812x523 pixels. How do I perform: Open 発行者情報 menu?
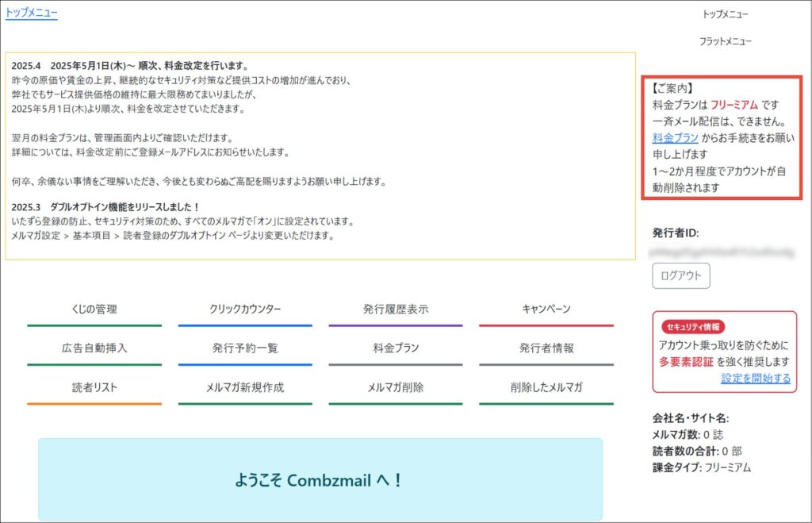click(x=546, y=348)
